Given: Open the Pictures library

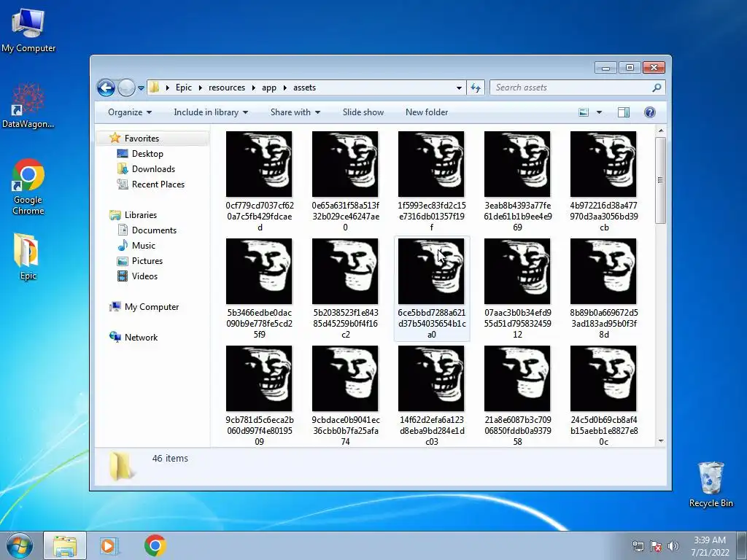Looking at the screenshot, I should click(147, 261).
